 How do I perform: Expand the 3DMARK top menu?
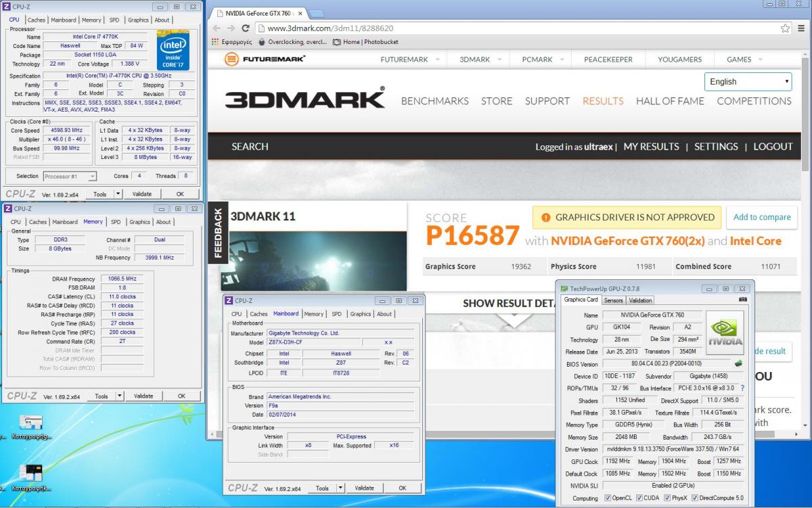(x=499, y=60)
